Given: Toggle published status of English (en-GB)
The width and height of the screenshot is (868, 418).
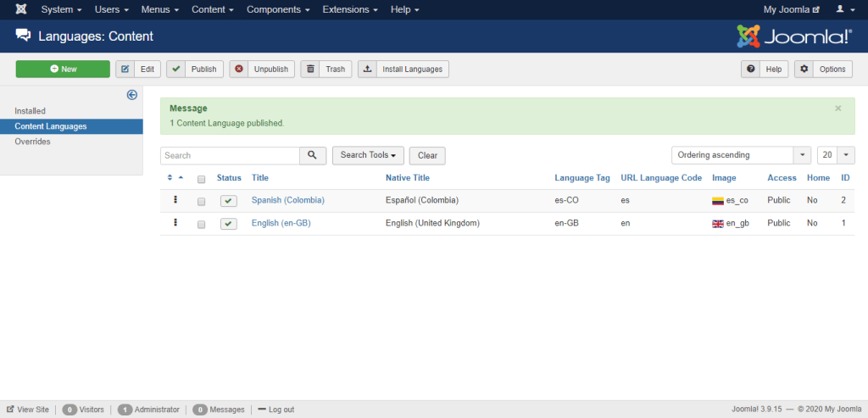Looking at the screenshot, I should 229,224.
